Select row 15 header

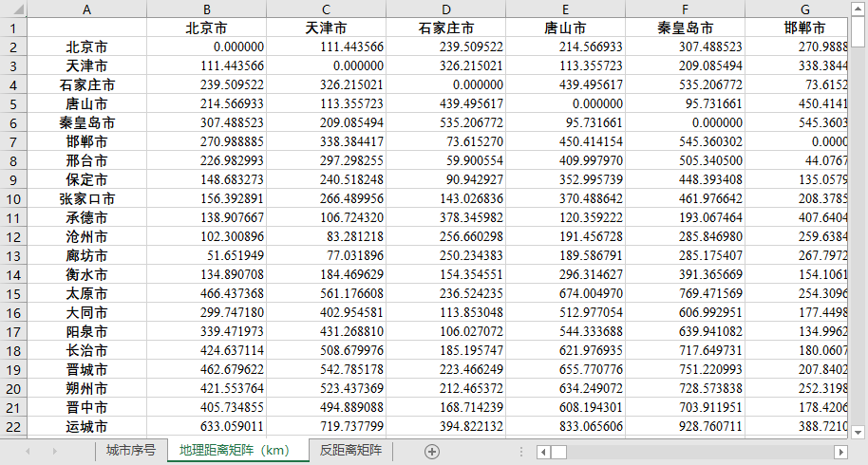(13, 293)
